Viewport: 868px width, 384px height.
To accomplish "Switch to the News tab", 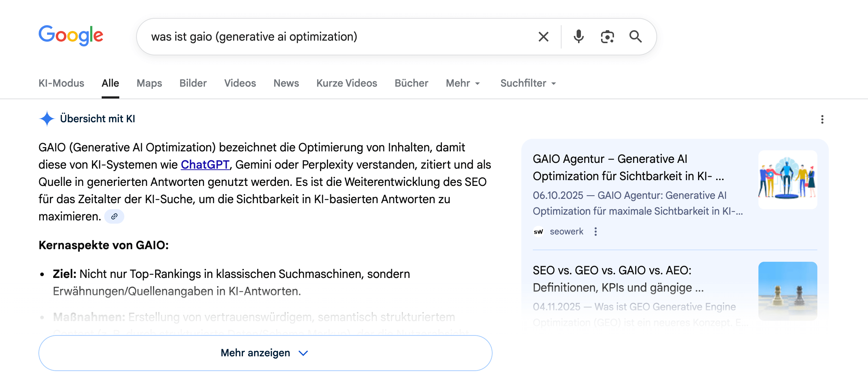I will (286, 83).
